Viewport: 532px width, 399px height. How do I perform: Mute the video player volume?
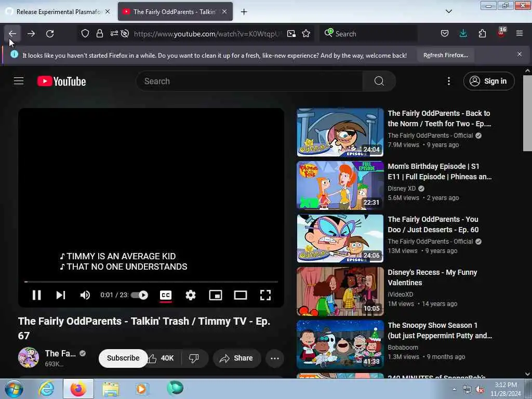[85, 295]
